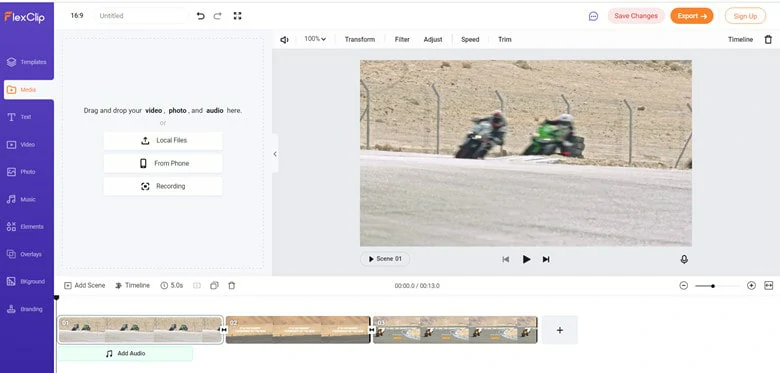780x373 pixels.
Task: Click Add Audio track
Action: point(125,354)
